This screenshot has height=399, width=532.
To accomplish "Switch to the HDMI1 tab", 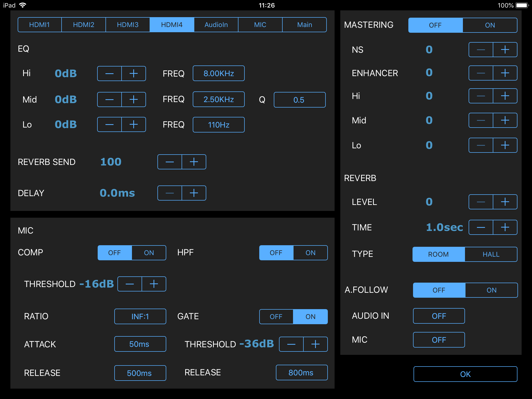I will click(x=39, y=25).
